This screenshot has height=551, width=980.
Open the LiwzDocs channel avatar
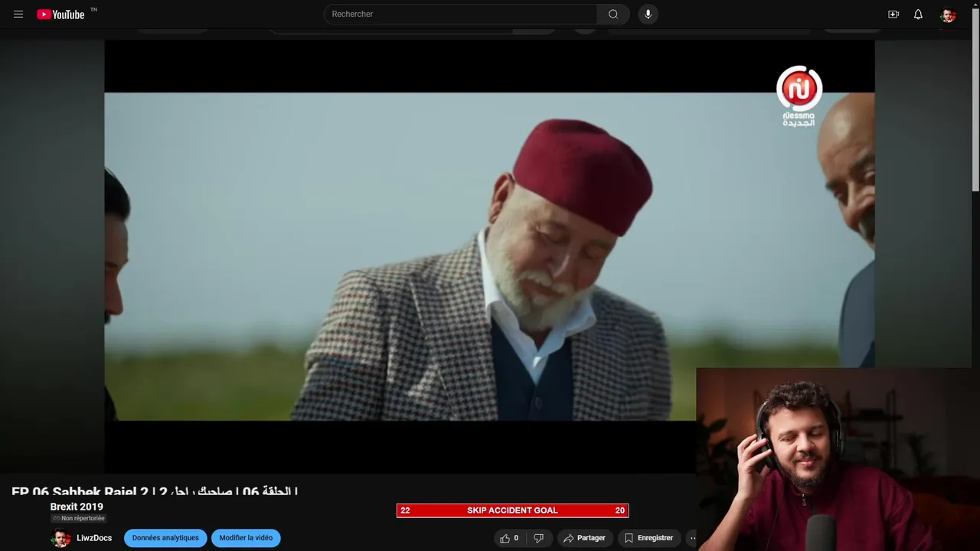[x=60, y=538]
